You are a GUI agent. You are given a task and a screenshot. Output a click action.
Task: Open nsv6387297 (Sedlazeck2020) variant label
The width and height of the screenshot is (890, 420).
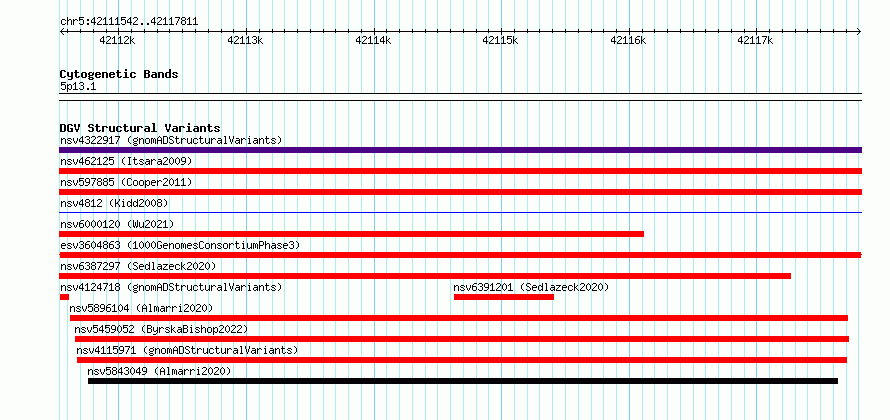(x=138, y=266)
